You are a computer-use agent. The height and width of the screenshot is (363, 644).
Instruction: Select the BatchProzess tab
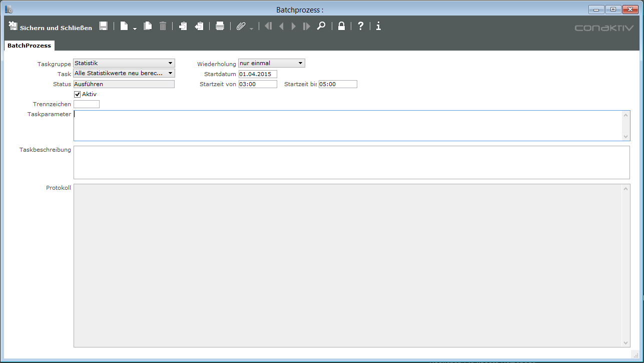(x=29, y=46)
